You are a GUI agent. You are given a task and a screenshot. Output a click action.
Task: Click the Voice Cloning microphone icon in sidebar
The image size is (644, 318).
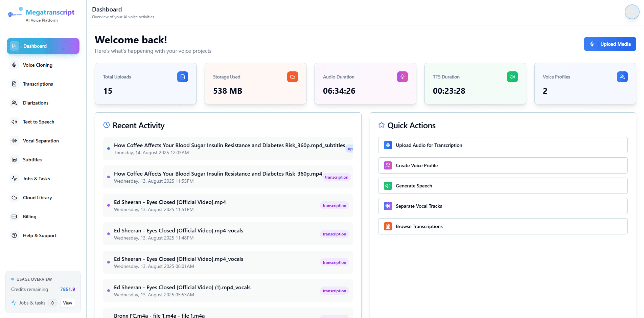(x=14, y=65)
